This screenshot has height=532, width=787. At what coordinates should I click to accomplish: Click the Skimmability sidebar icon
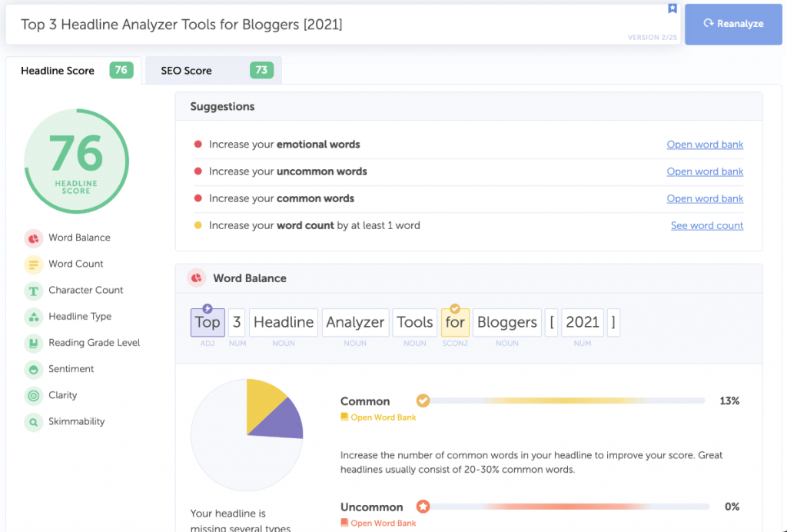31,421
